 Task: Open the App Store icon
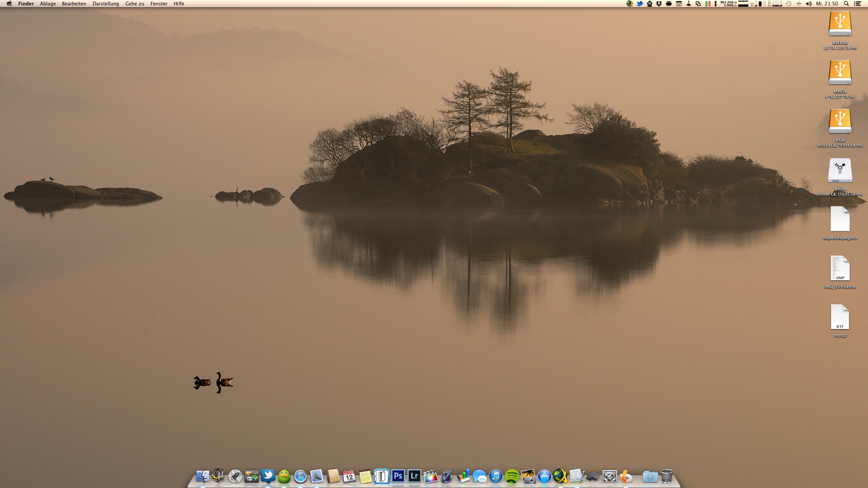[x=545, y=476]
